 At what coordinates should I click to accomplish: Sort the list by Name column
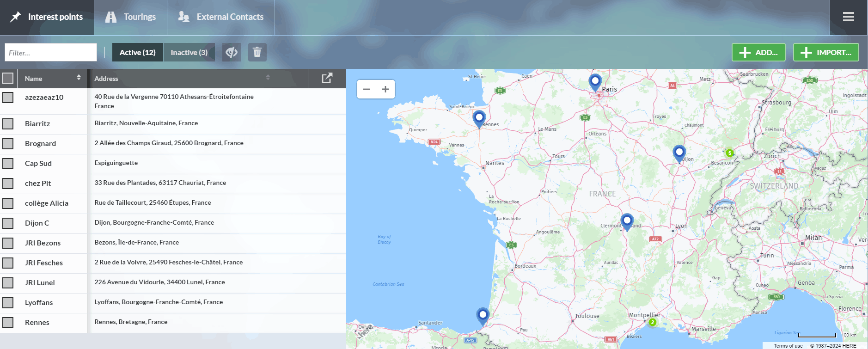[79, 78]
